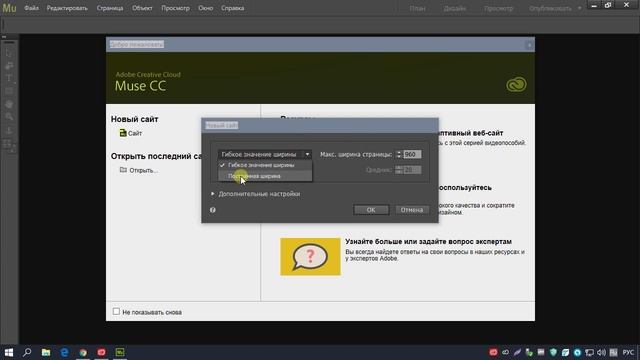Screen dimensions: 640x360
Task: Switch to Chrome in taskbar
Action: click(x=83, y=352)
